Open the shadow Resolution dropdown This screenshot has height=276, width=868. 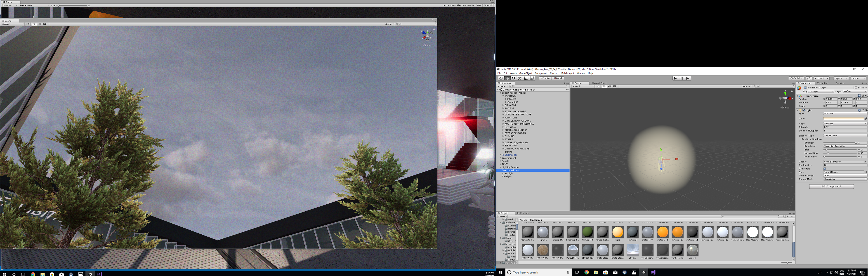pos(845,146)
